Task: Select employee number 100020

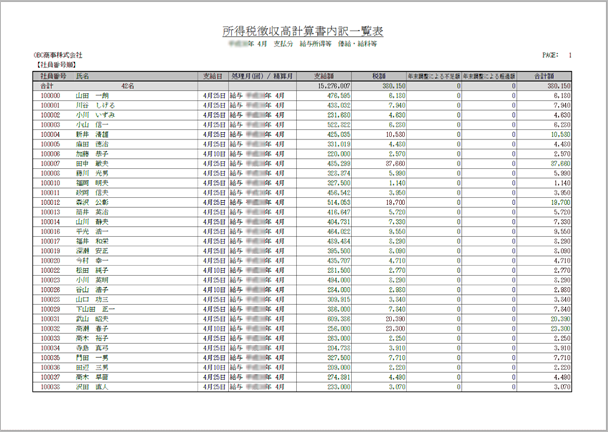Action: tap(50, 261)
